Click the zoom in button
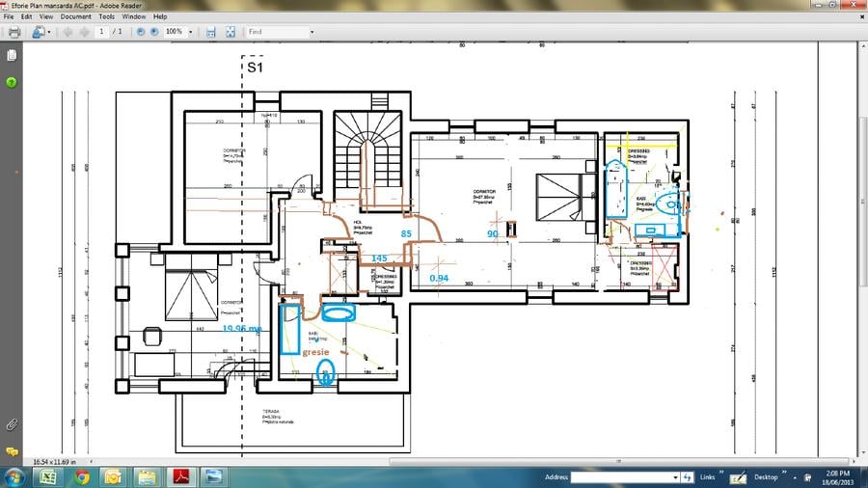 coord(154,32)
